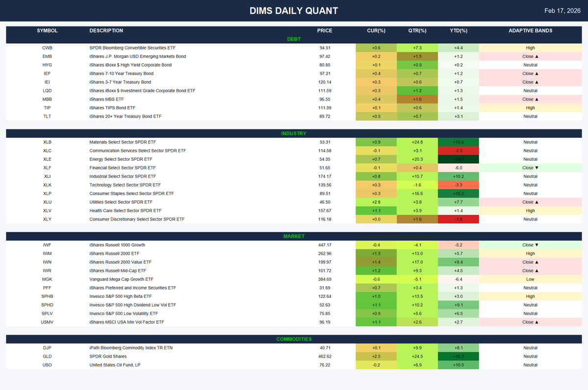Select iShares iBoxx $ High Yield Corporate Bond
The width and height of the screenshot is (588, 390).
tap(130, 65)
